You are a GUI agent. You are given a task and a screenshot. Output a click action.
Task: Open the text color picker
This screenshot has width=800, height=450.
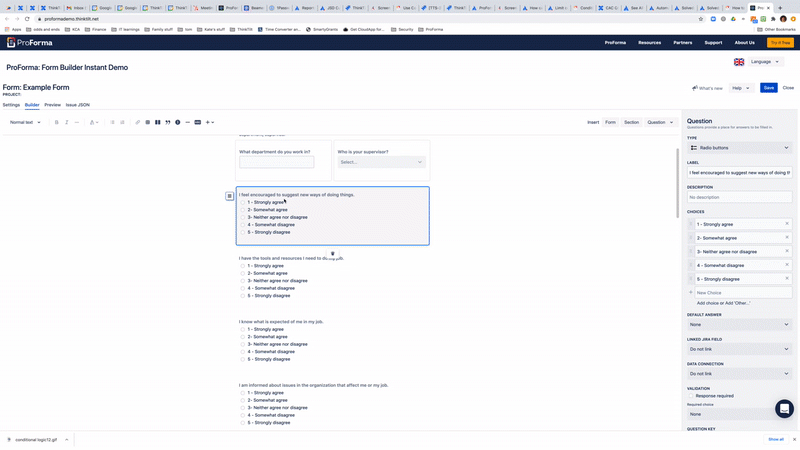pyautogui.click(x=94, y=122)
